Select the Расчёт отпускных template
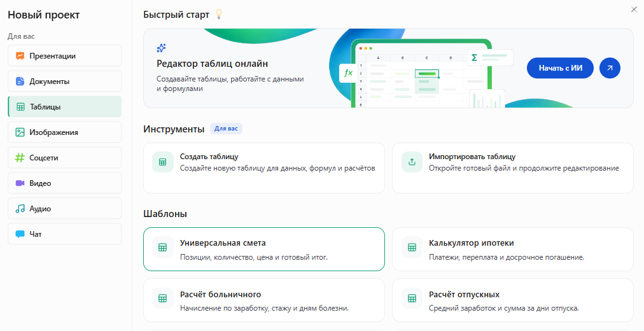 [513, 300]
